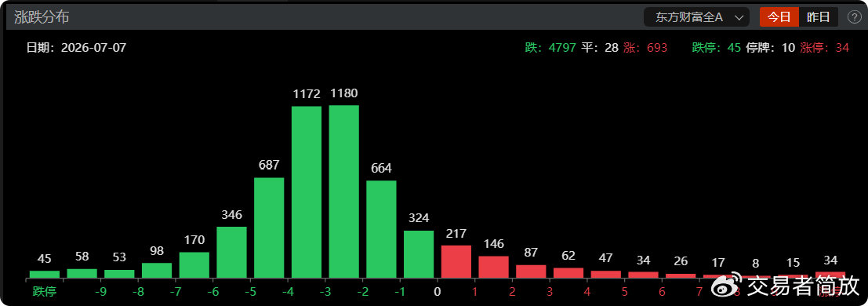Select the red bar labeled 146
The height and width of the screenshot is (306, 868).
494,267
